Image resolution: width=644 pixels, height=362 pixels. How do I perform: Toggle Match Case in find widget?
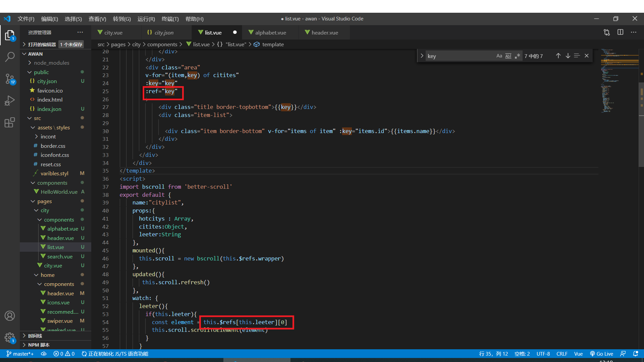pyautogui.click(x=499, y=56)
